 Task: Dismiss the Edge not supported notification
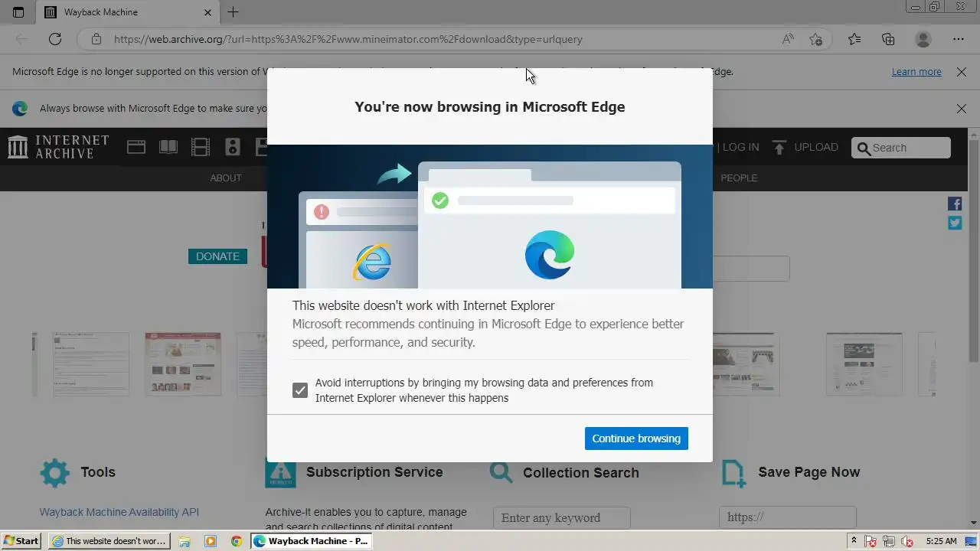[962, 72]
